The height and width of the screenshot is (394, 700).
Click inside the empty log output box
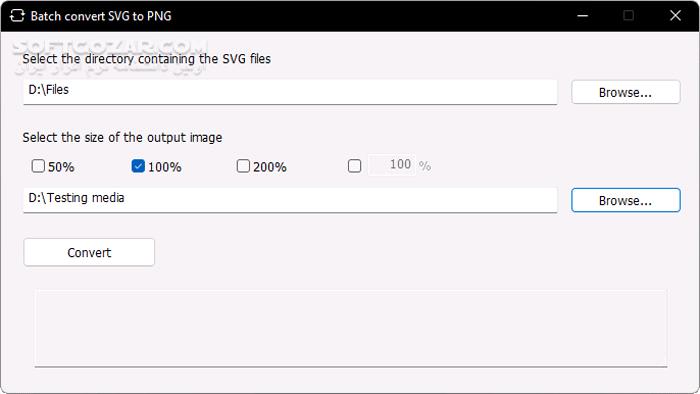click(x=351, y=328)
